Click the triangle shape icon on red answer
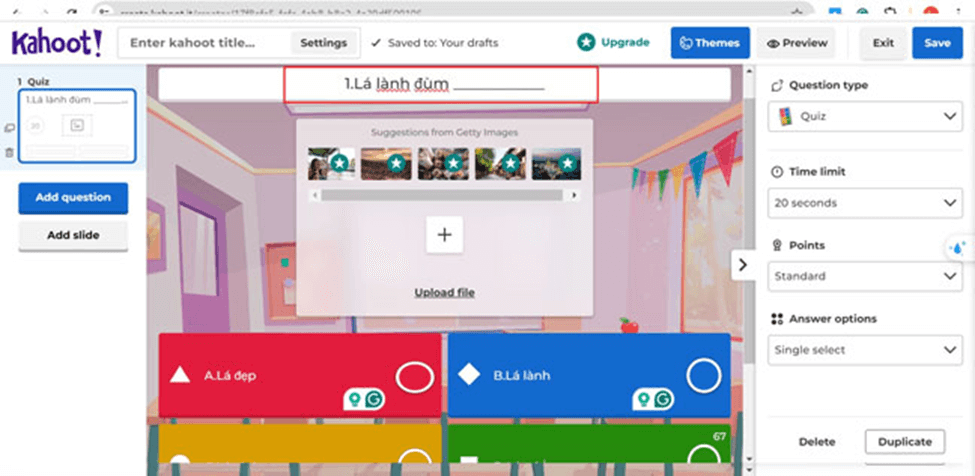This screenshot has width=975, height=476. pos(180,375)
